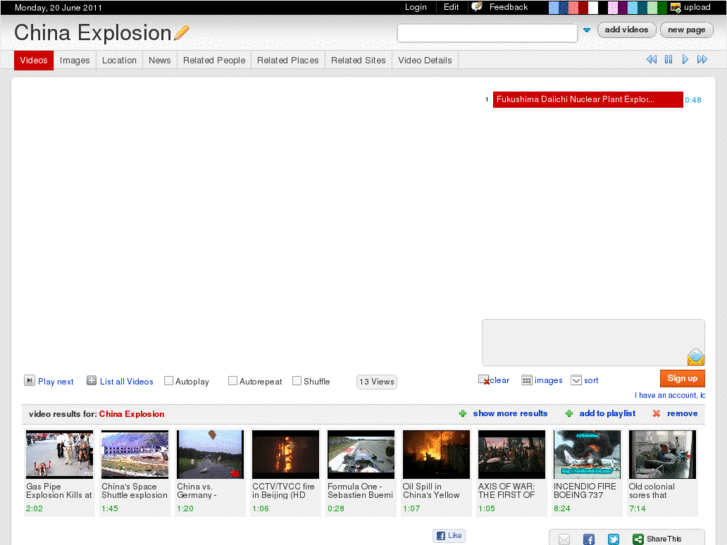Viewport: 727px width, 545px height.
Task: Click the new page button
Action: [x=686, y=30]
